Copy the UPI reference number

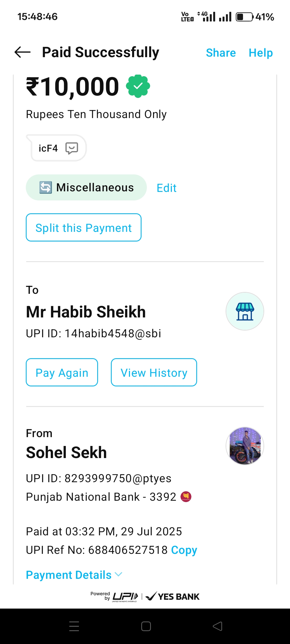tap(184, 550)
